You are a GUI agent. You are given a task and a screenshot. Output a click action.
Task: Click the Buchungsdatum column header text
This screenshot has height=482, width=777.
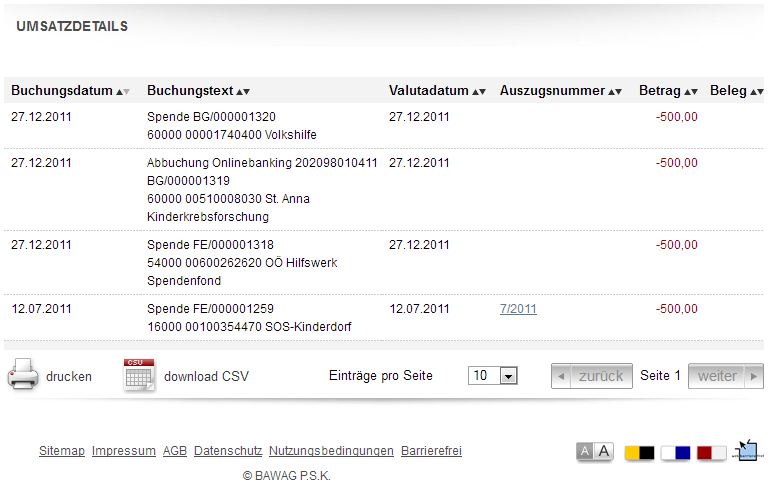point(62,91)
